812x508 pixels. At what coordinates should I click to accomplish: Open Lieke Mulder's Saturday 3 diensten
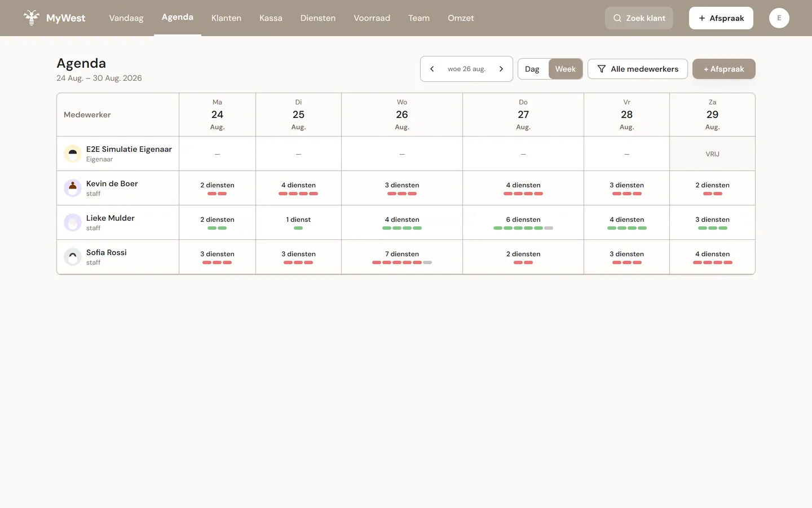pyautogui.click(x=712, y=222)
